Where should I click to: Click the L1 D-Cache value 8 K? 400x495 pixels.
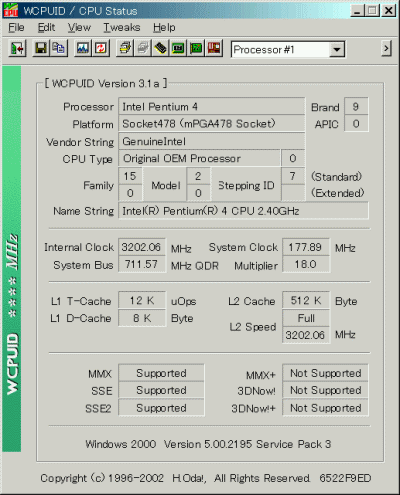click(142, 318)
